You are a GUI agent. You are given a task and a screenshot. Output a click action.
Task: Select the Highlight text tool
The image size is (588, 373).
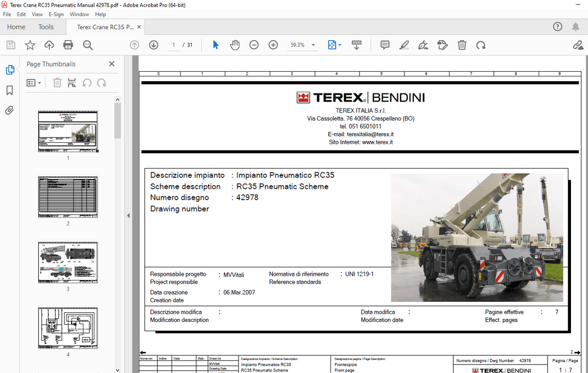(404, 45)
